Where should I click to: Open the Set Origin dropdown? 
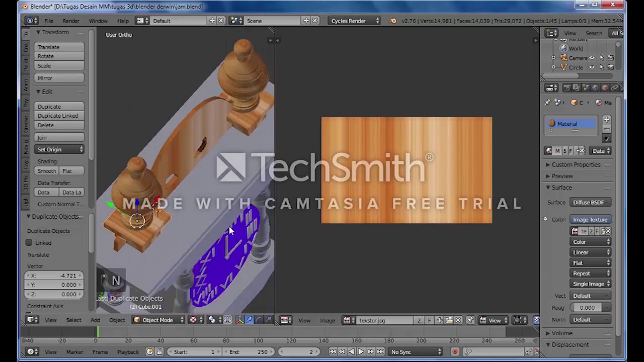pyautogui.click(x=59, y=149)
